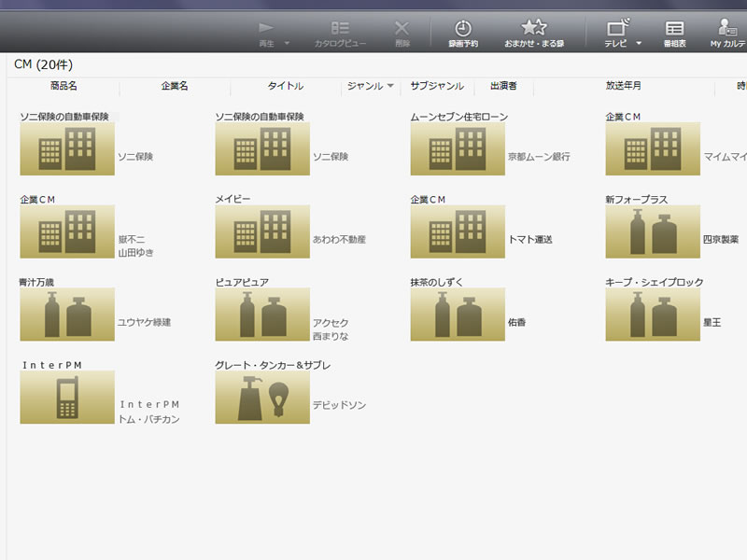The width and height of the screenshot is (747, 560).
Task: Select グレート・タンカー&サブレ thumbnail
Action: pyautogui.click(x=262, y=398)
